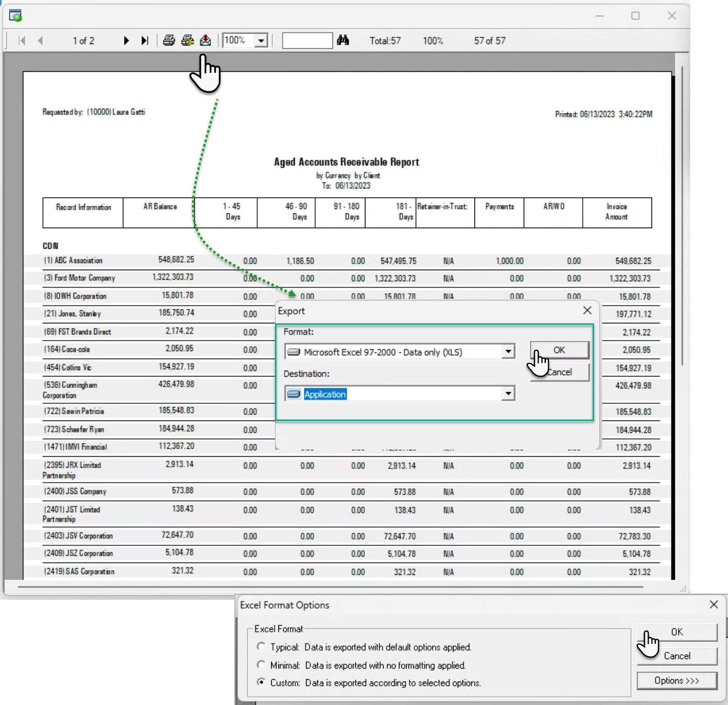Viewport: 728px width, 705px height.
Task: Click the Aged Accounts Receivable Report title
Action: click(x=346, y=162)
